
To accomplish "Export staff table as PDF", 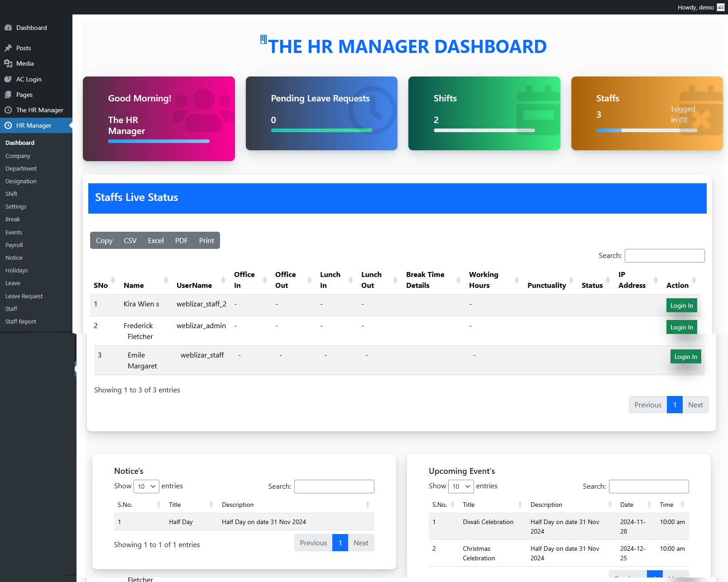I will (x=182, y=241).
